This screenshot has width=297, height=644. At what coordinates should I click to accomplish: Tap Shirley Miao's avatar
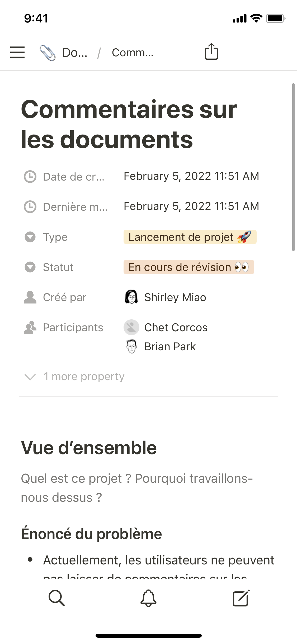pyautogui.click(x=131, y=297)
